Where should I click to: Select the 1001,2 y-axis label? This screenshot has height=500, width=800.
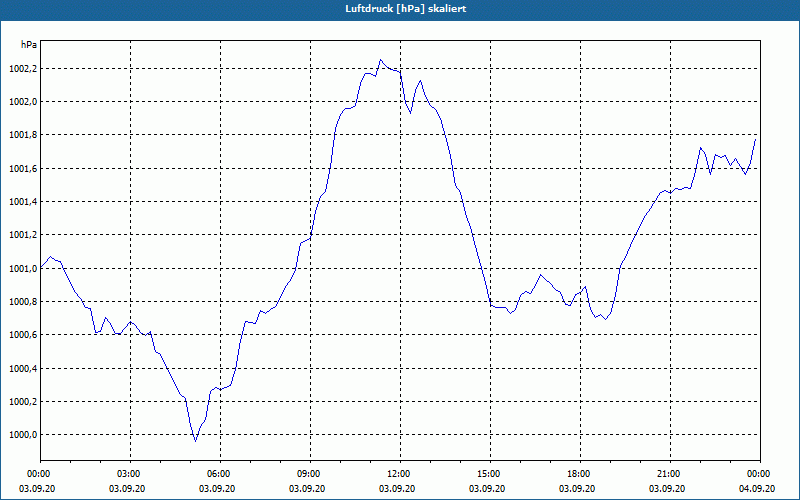click(x=23, y=235)
